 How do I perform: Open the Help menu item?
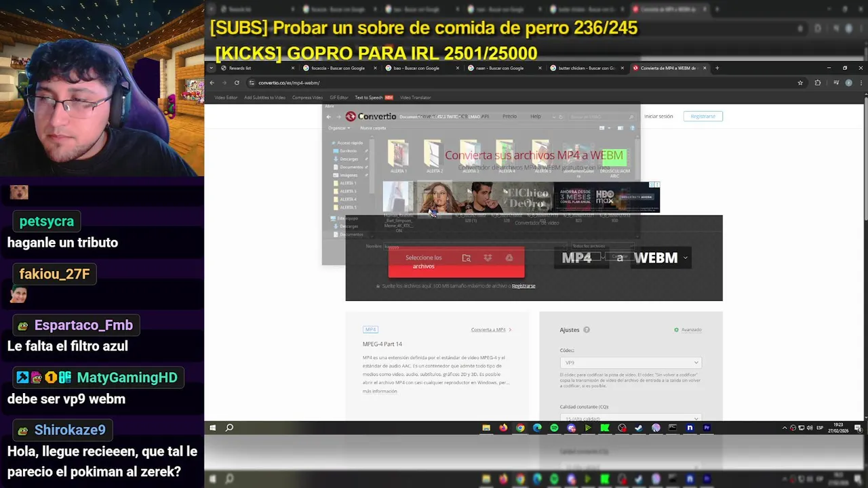tap(536, 117)
